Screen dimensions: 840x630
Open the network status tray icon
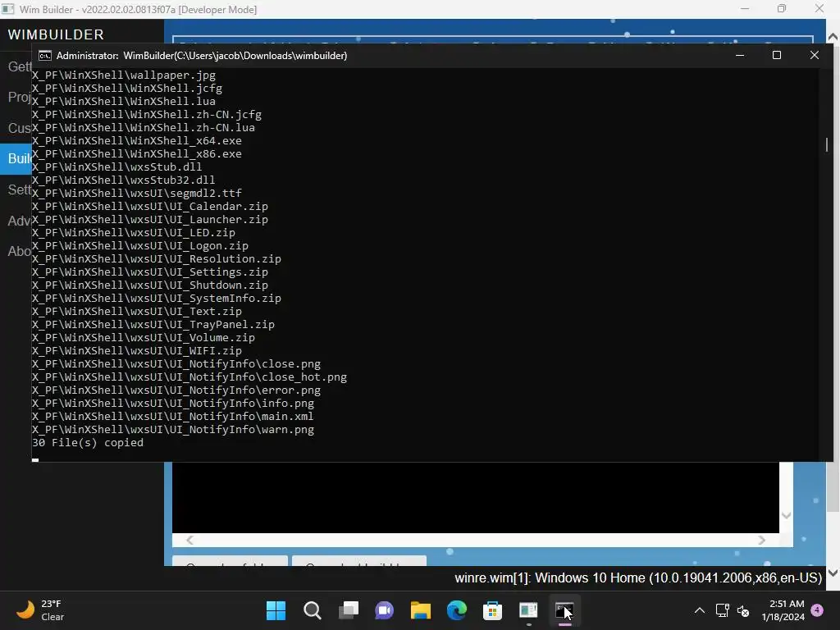(722, 610)
